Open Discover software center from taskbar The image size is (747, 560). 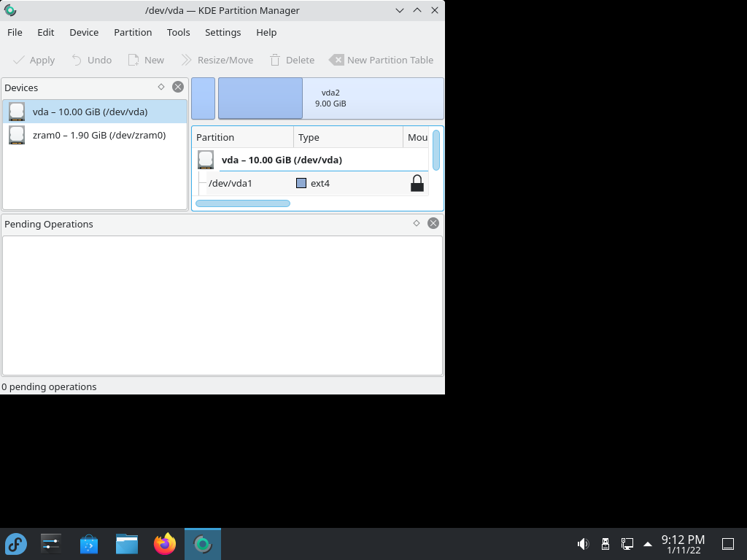88,544
